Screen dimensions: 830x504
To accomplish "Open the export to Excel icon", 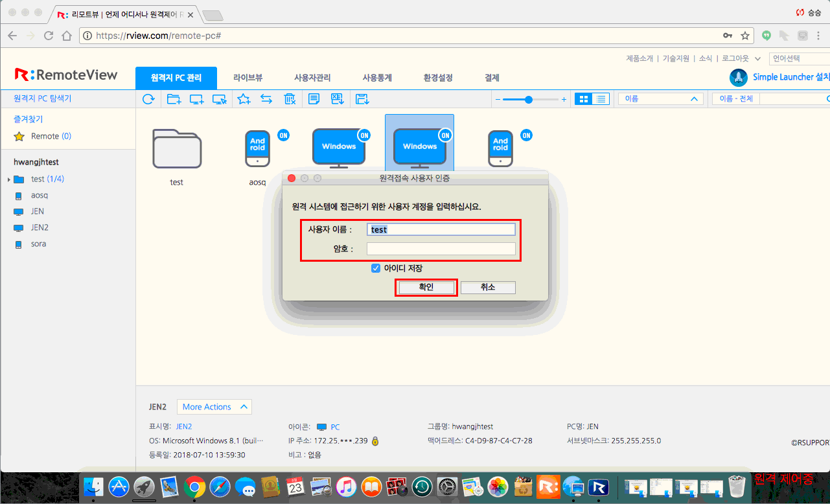I will click(338, 98).
